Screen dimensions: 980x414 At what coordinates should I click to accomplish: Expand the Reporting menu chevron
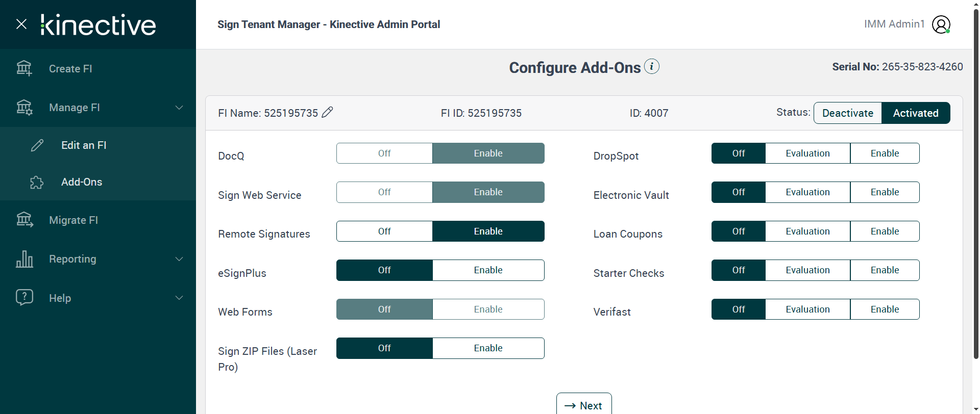tap(179, 259)
